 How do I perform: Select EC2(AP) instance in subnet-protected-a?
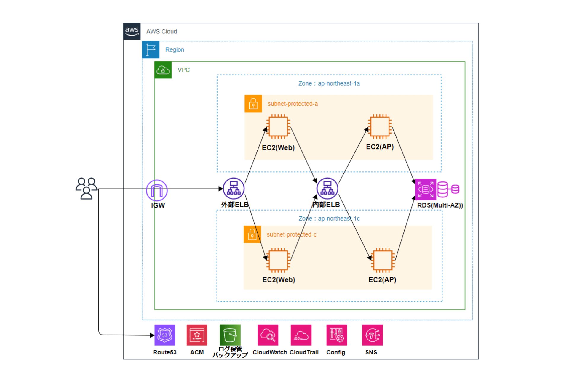point(380,126)
